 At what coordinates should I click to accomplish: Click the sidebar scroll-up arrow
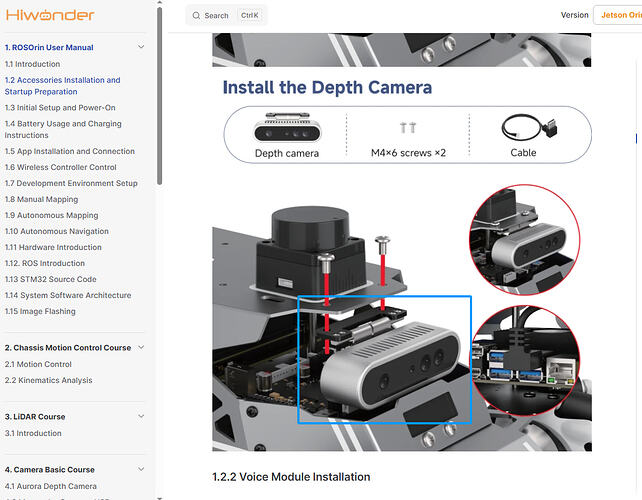pos(160,2)
